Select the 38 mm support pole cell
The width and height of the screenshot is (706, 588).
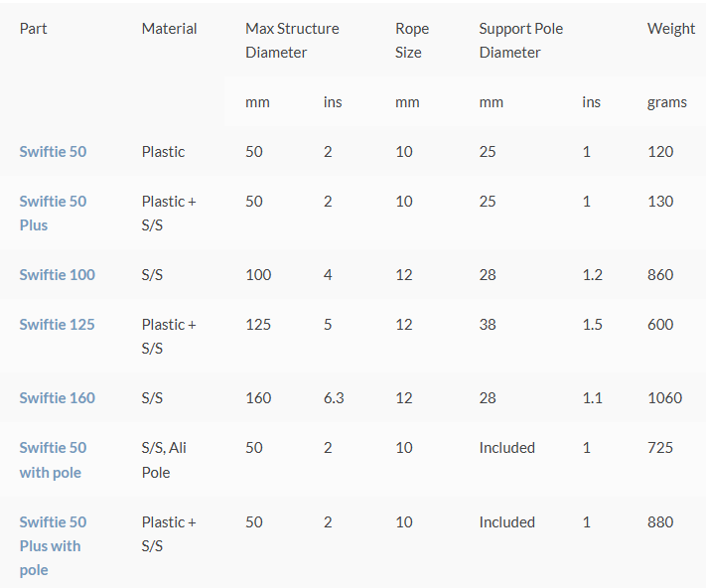pyautogui.click(x=488, y=325)
